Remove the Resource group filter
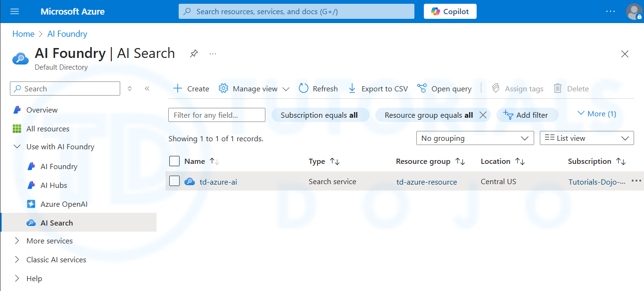 click(x=482, y=115)
